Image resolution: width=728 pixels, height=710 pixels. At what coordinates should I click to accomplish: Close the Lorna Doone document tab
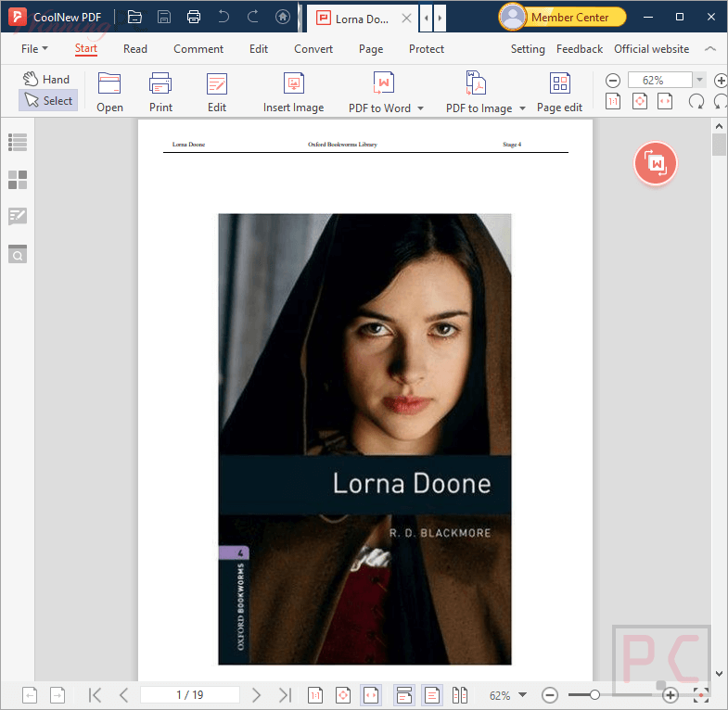(406, 19)
